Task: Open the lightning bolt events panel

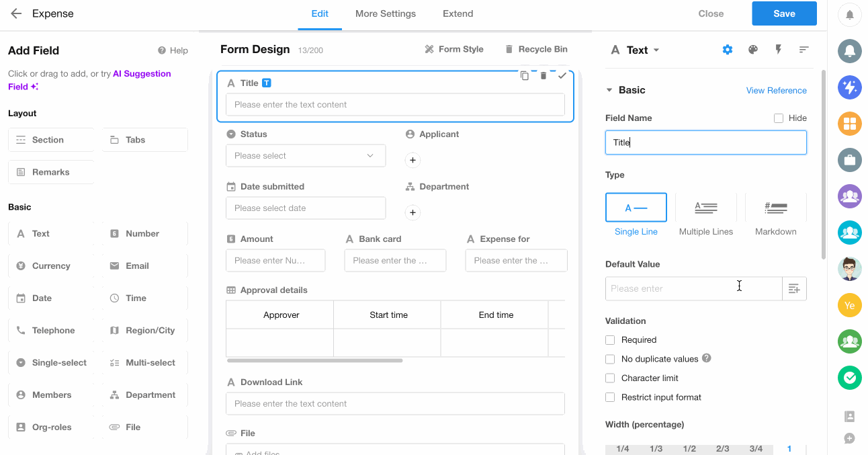Action: click(x=779, y=50)
